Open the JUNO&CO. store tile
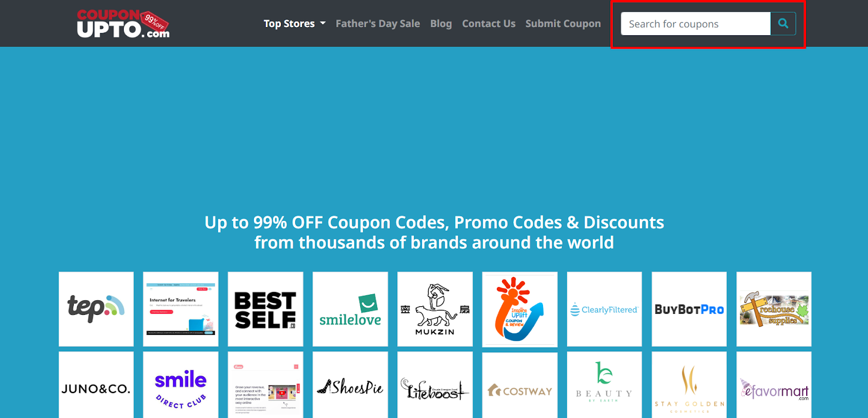Screen dimensions: 868x418 [96, 385]
